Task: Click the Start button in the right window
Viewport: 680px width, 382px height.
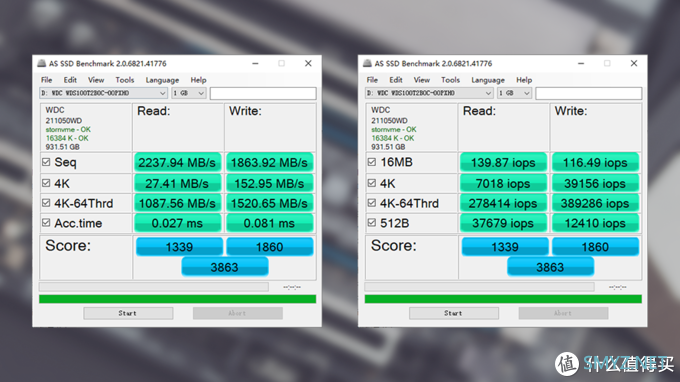Action: coord(454,313)
